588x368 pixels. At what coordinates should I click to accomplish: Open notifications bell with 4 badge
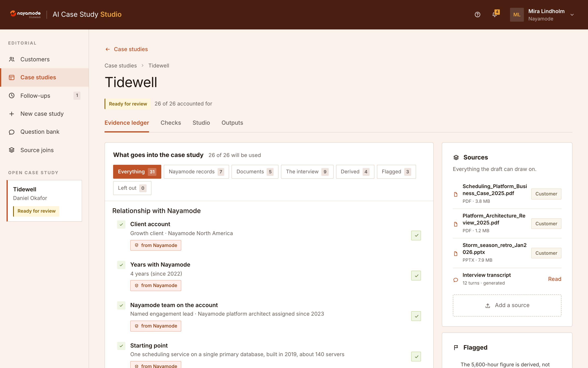[x=495, y=14]
